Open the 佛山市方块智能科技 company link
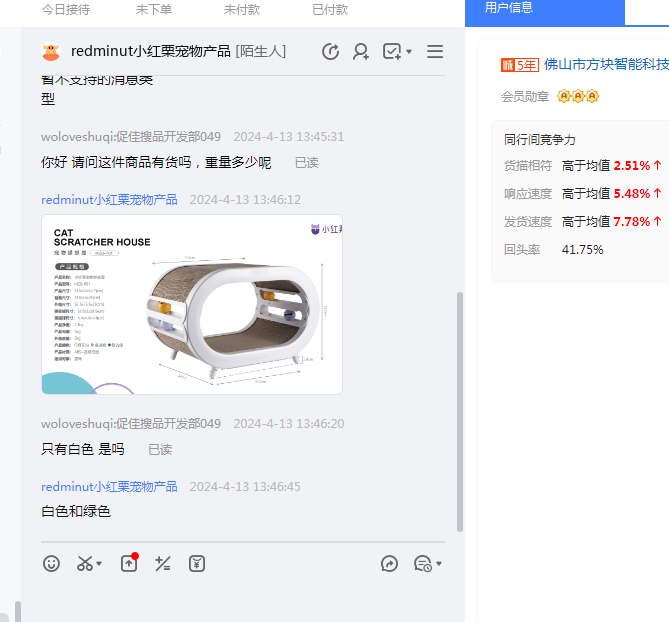669x622 pixels. tap(605, 65)
